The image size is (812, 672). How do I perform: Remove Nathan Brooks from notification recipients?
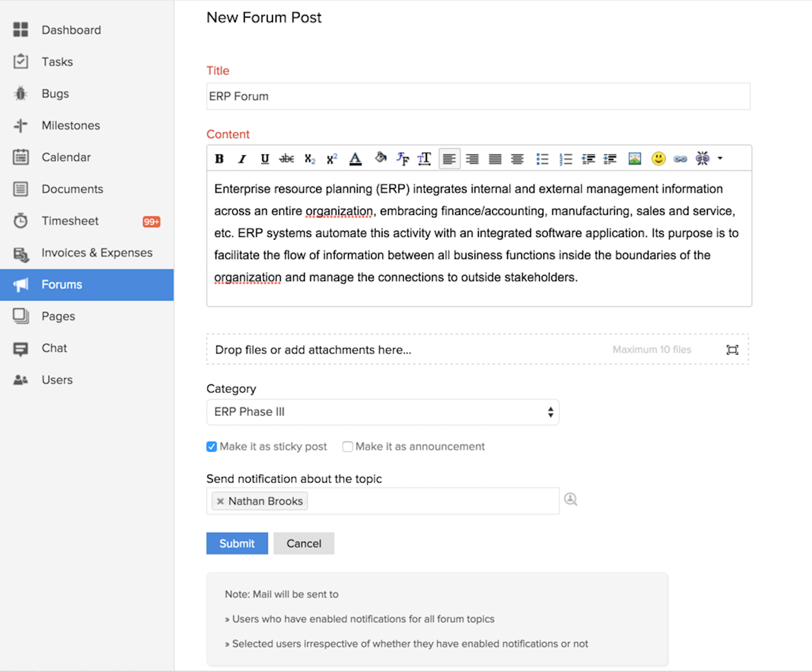[x=220, y=501]
